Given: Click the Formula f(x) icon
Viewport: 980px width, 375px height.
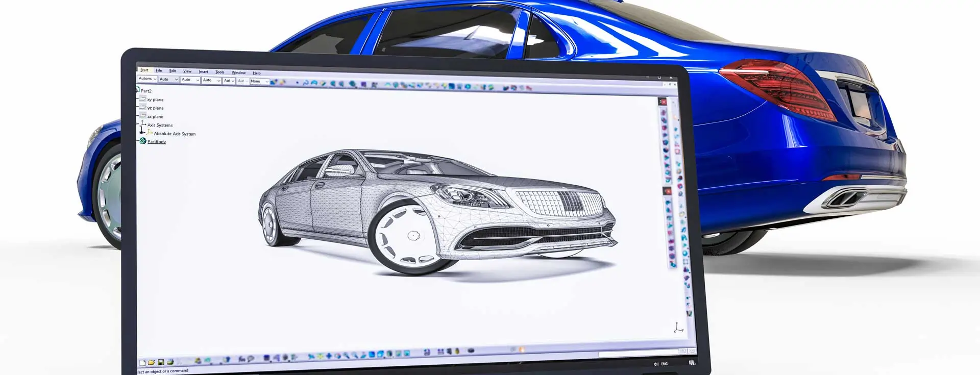Looking at the screenshot, I should (x=242, y=359).
